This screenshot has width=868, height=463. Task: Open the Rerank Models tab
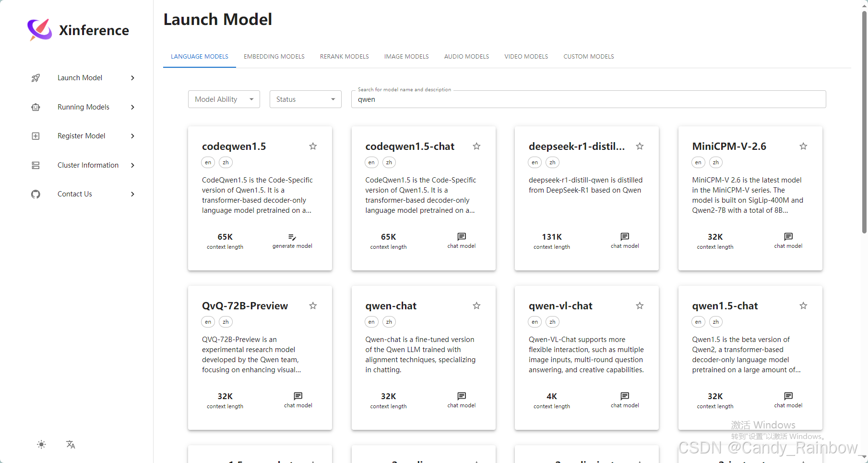pos(345,57)
